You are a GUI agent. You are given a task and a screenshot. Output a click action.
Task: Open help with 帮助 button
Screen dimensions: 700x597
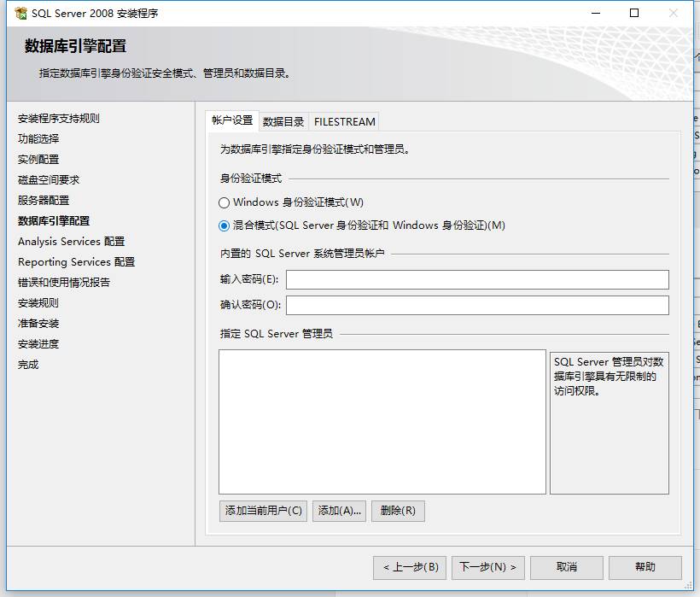645,567
